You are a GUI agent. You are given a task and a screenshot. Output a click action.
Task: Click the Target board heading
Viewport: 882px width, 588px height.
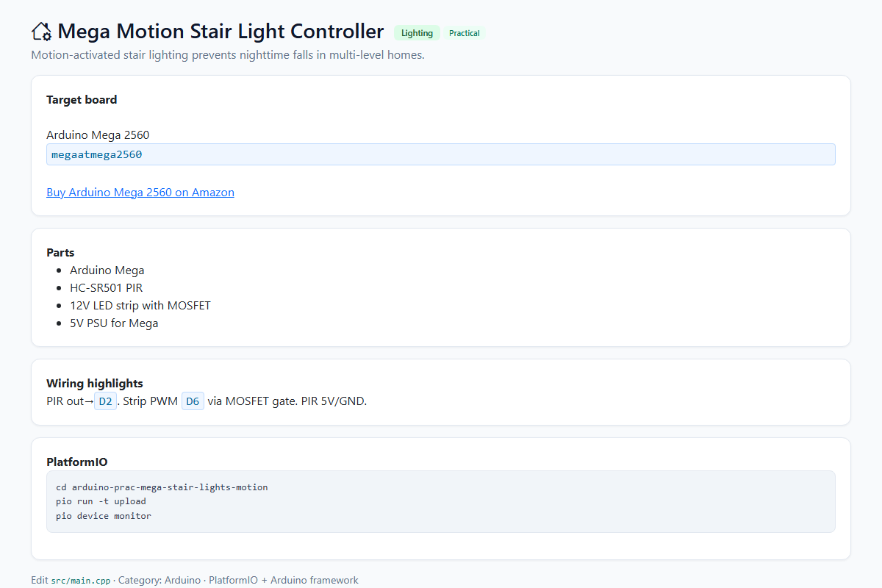(82, 100)
